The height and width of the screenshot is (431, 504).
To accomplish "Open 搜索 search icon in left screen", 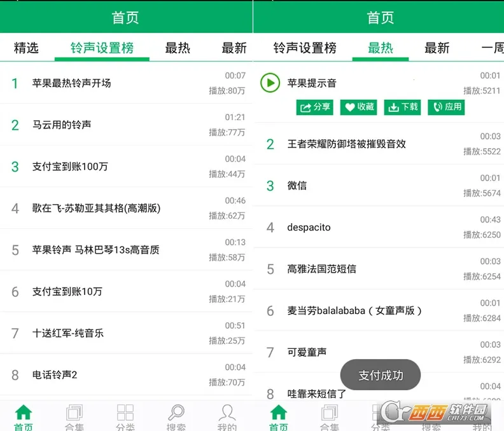I will [176, 416].
